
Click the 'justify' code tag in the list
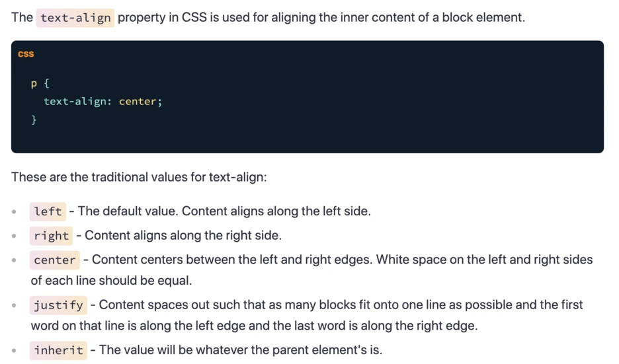pos(58,305)
